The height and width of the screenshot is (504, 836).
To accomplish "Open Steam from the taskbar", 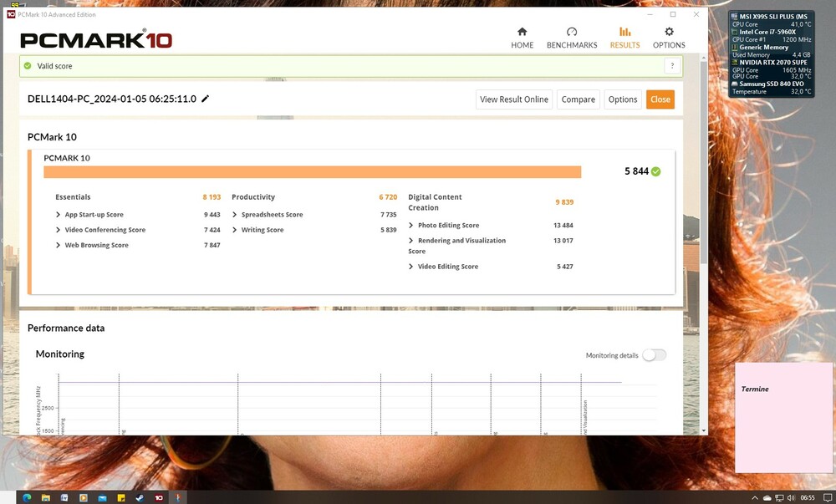I will 140,497.
